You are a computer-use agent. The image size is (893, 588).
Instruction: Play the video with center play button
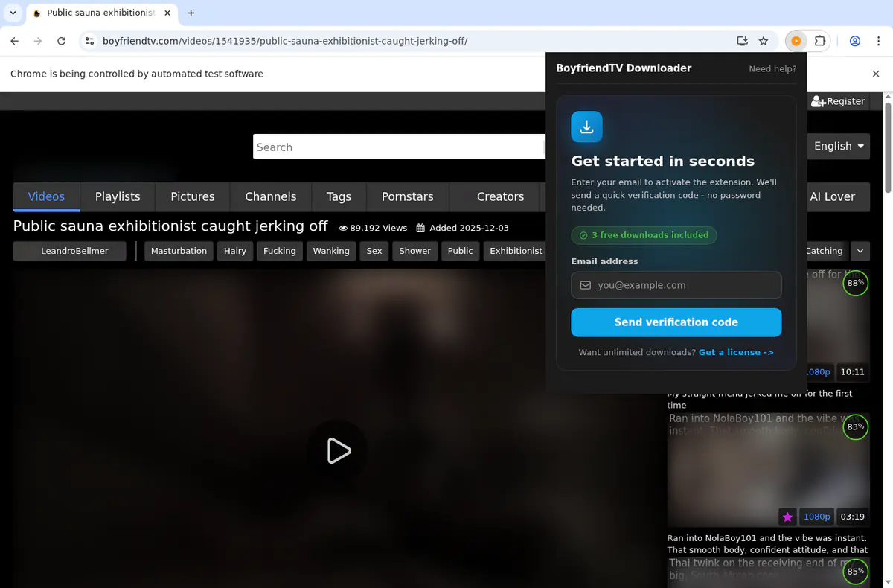tap(339, 450)
